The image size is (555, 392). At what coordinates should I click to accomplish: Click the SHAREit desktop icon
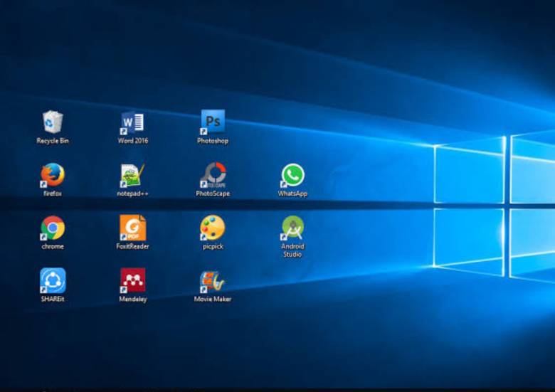pos(53,280)
